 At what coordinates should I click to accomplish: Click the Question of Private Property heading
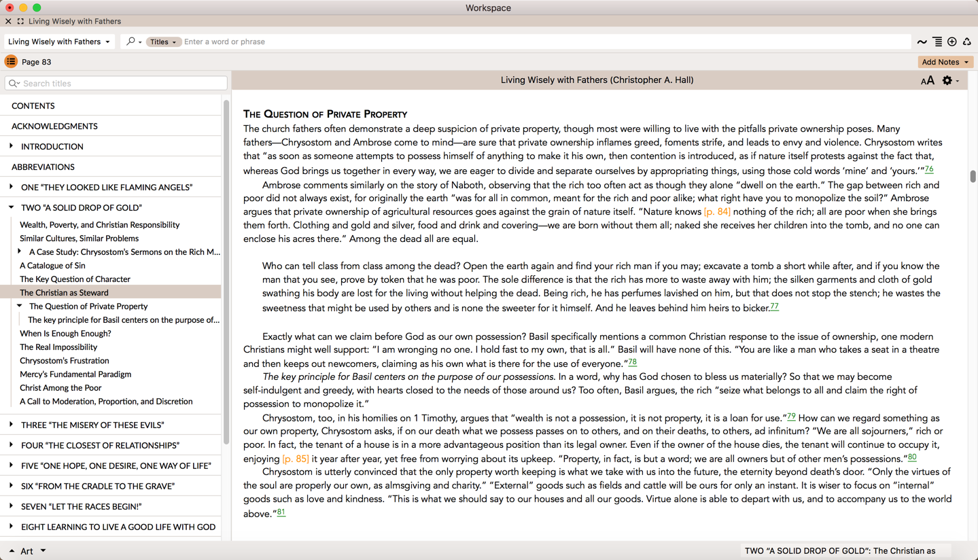(x=325, y=114)
